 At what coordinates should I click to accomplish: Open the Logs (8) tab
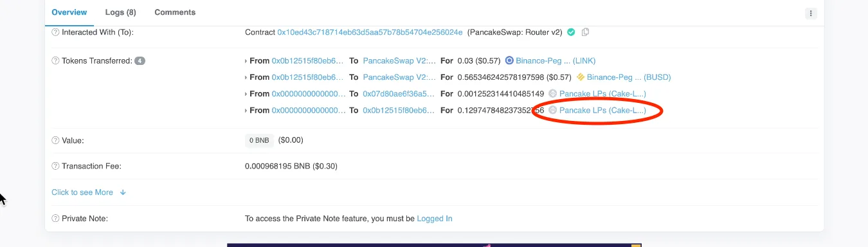tap(120, 12)
